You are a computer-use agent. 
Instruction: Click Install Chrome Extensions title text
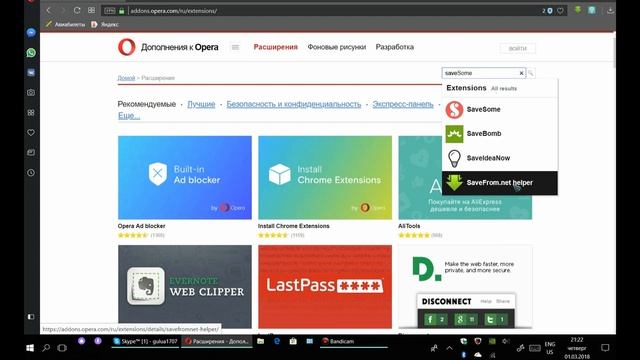point(293,226)
